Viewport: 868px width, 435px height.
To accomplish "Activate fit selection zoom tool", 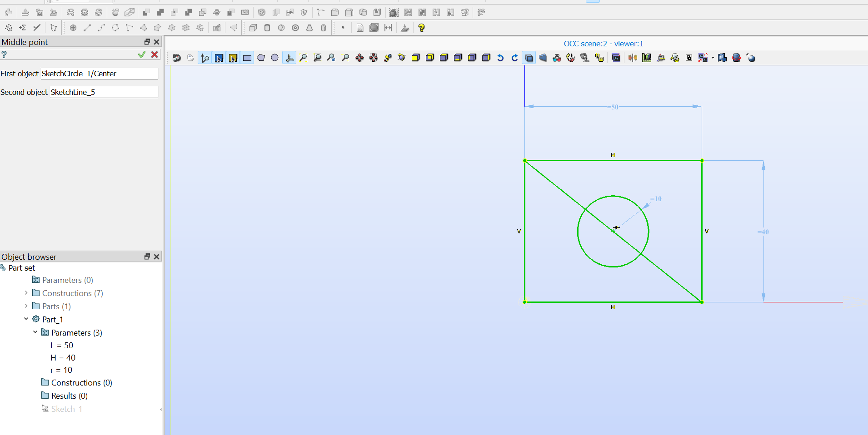I will tap(331, 58).
